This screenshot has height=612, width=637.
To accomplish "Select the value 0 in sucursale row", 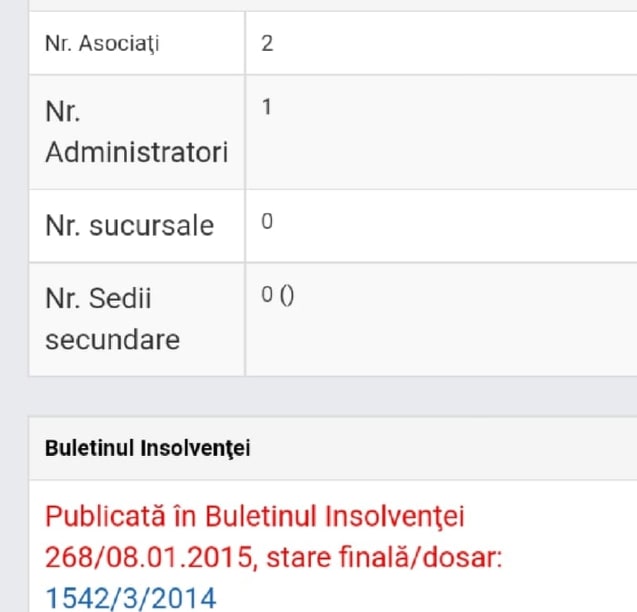I will (267, 221).
